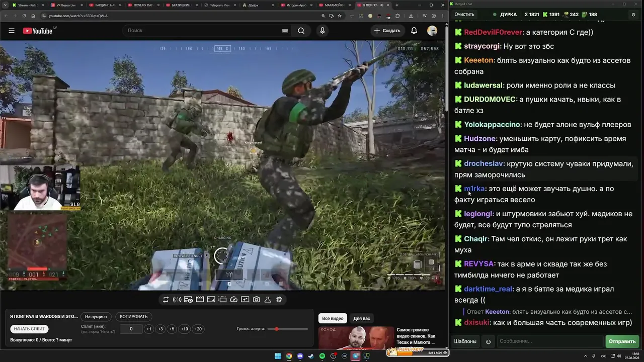
Task: Click the video title Я ПОИГРАЛ В WARDOGS
Action: (x=44, y=317)
